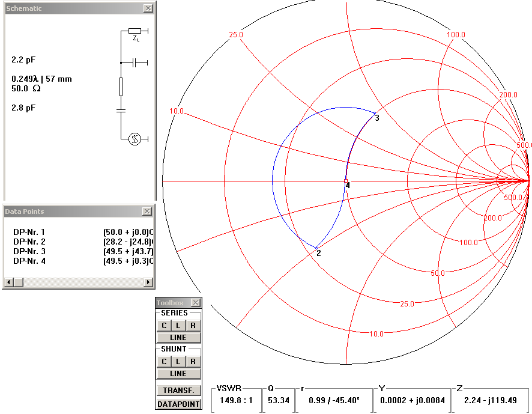Click the 2.2 pF capacitor value

(x=23, y=59)
